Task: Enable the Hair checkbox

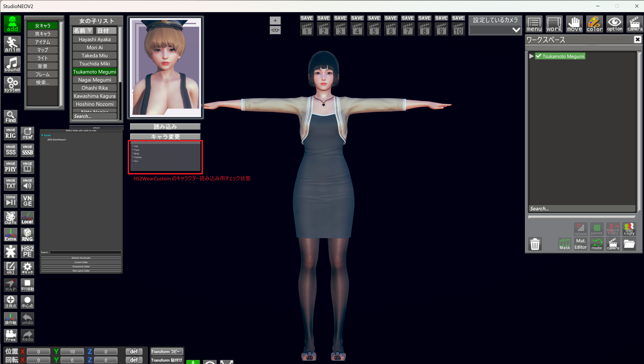Action: (133, 146)
